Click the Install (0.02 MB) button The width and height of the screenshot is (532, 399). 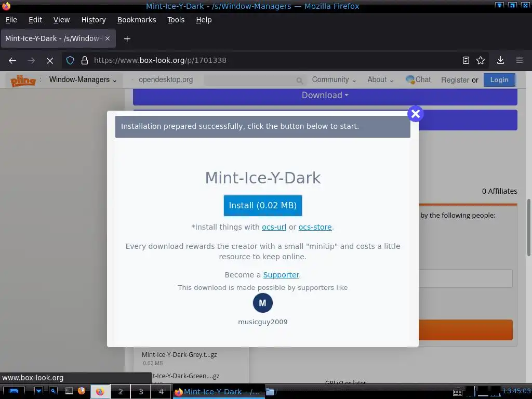tap(262, 206)
